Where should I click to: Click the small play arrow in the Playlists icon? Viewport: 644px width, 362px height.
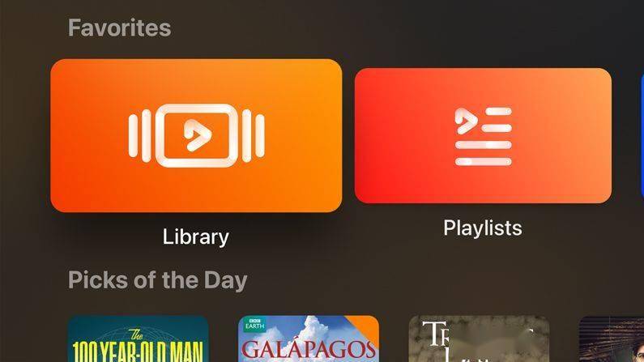tap(465, 121)
